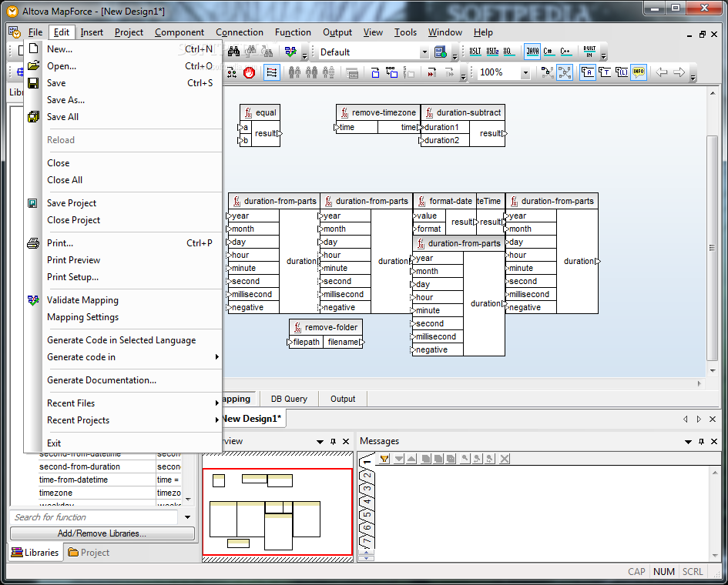
Task: Select XSLT2 output language icon
Action: [x=492, y=51]
